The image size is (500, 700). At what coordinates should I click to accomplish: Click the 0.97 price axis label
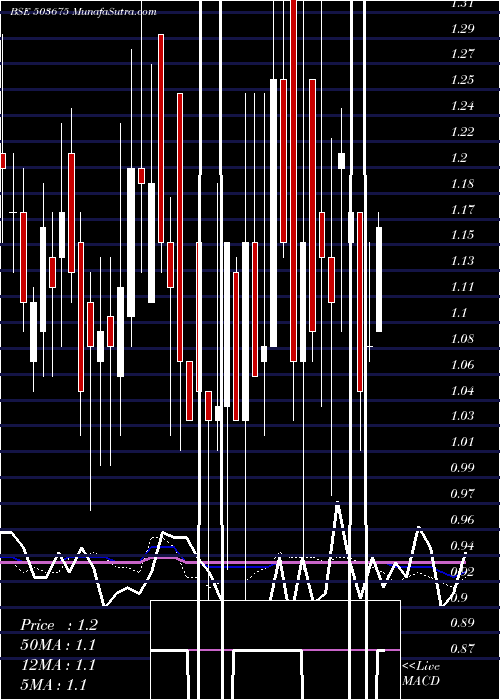pyautogui.click(x=462, y=494)
